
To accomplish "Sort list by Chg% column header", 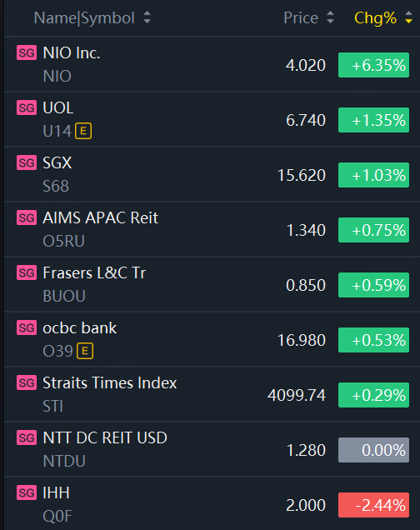I will (375, 17).
